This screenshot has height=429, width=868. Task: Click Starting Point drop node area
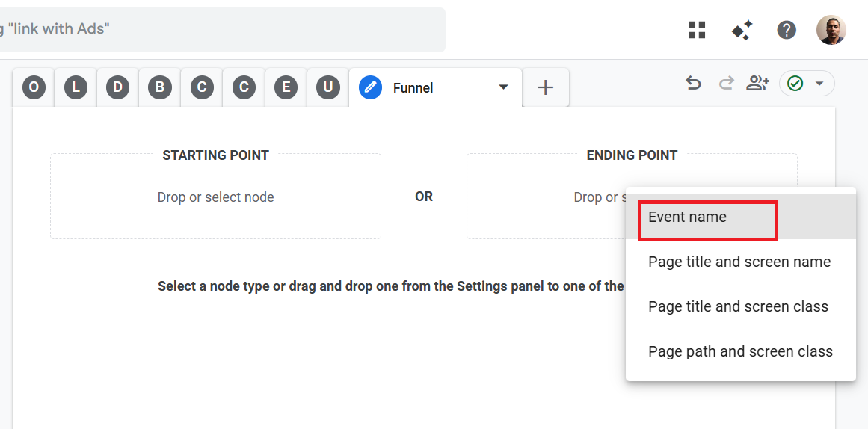click(x=215, y=197)
